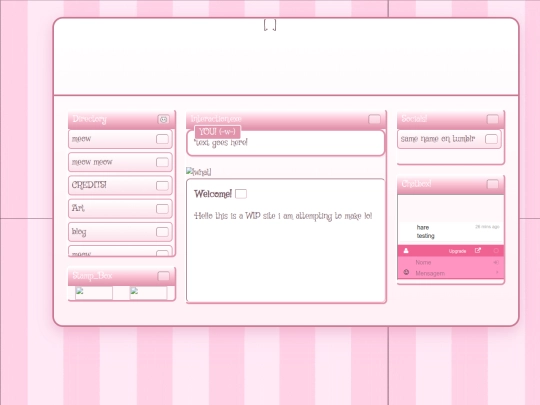Click the 'Hello this is a WIP site' paragraph

click(x=283, y=216)
